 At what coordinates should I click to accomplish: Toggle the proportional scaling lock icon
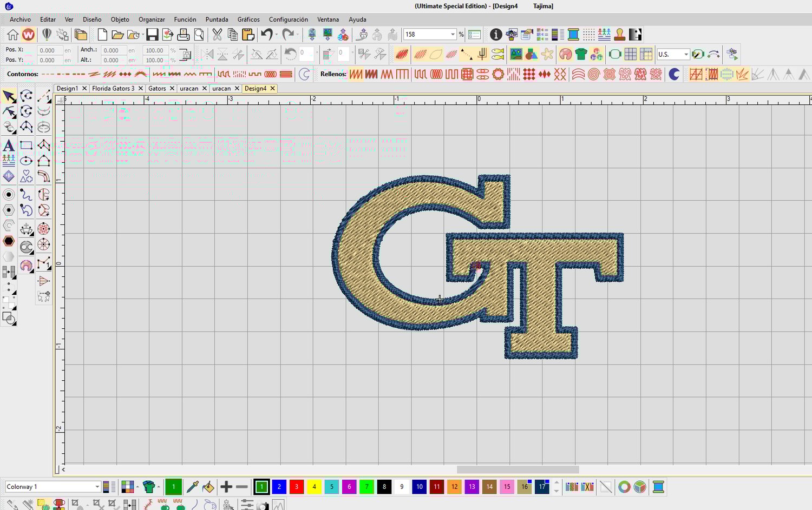(x=185, y=55)
